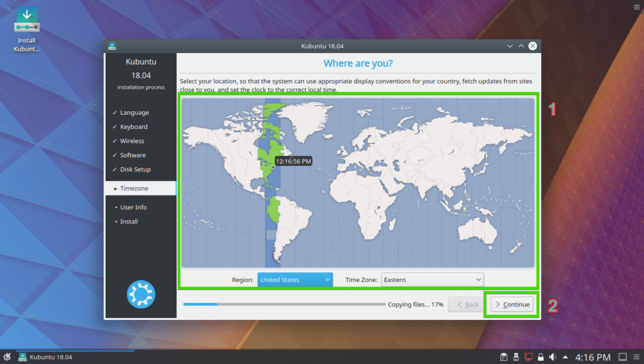The width and height of the screenshot is (644, 364).
Task: Click the 'Copying files... 17%' status text
Action: [x=416, y=305]
